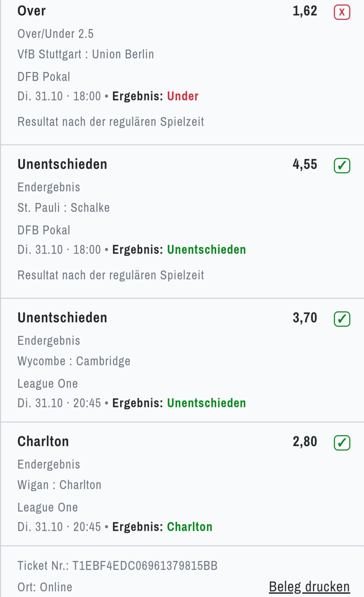Click the Beleg drucken link

click(x=309, y=587)
